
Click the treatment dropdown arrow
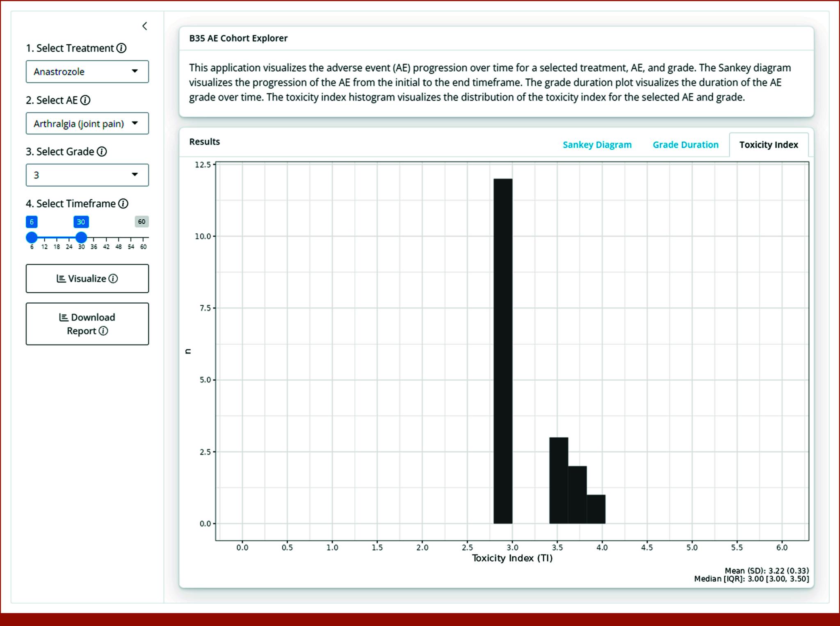[x=135, y=71]
